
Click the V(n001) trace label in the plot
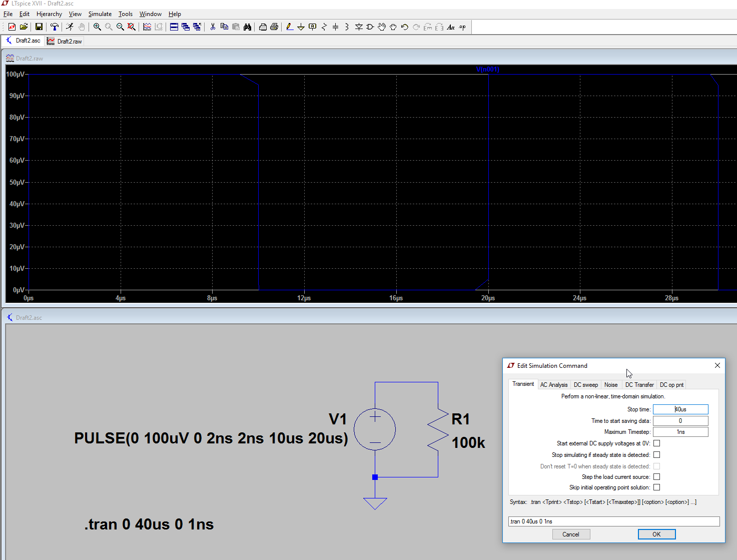488,70
